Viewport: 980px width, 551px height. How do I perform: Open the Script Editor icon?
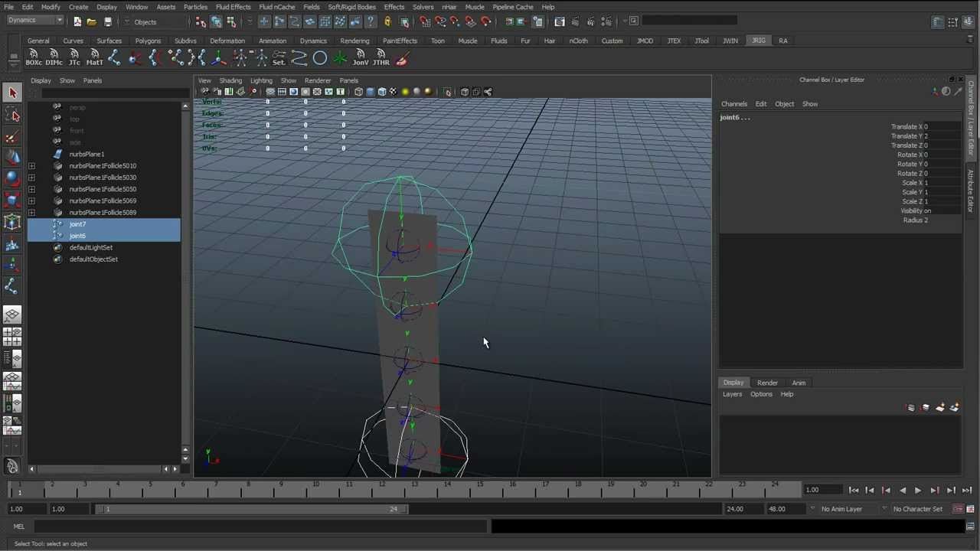tap(970, 527)
